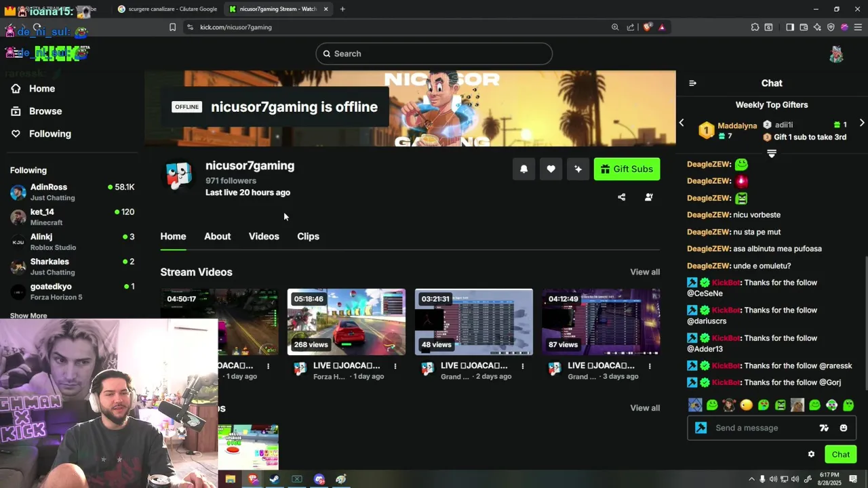Toggle the browser sidebar panel icon

click(x=790, y=27)
